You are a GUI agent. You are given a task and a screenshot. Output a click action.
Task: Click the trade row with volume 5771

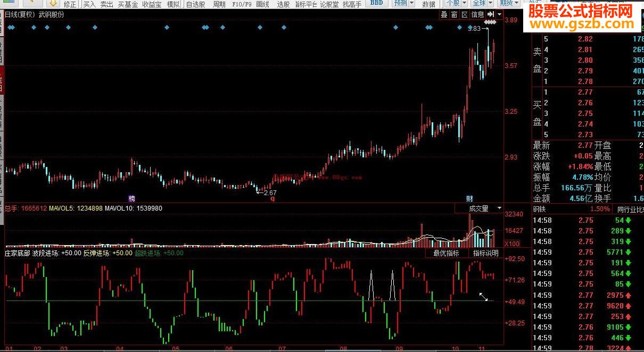pos(588,252)
